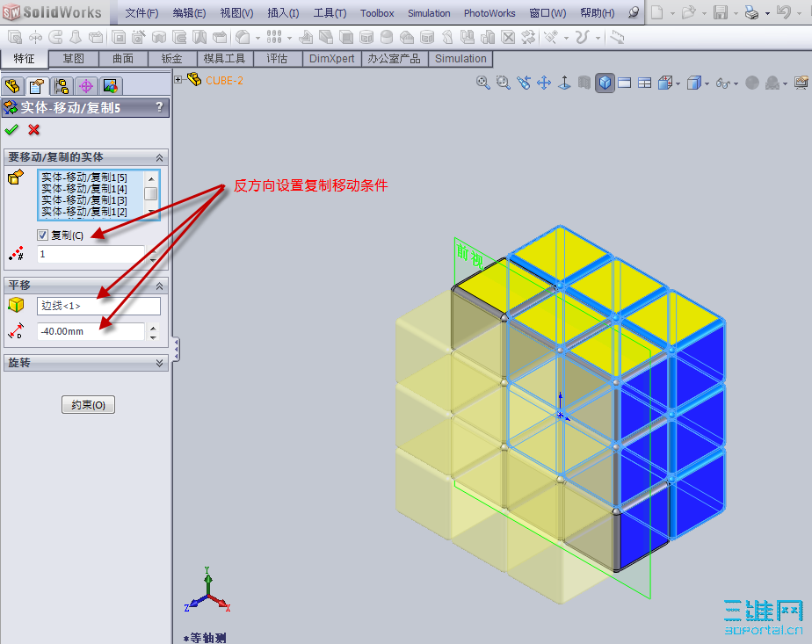Screen dimensions: 812x644
Task: Click the Linear Pattern feature icon
Action: coord(274,37)
